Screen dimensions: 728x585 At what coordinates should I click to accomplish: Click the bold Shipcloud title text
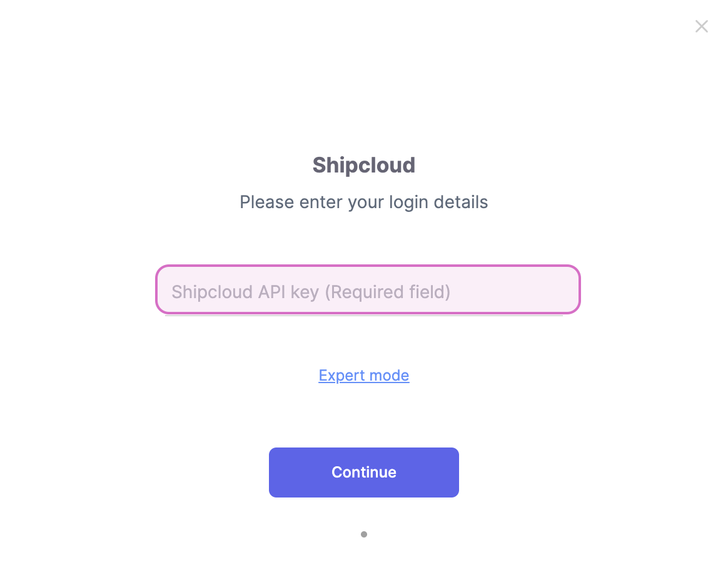click(363, 165)
